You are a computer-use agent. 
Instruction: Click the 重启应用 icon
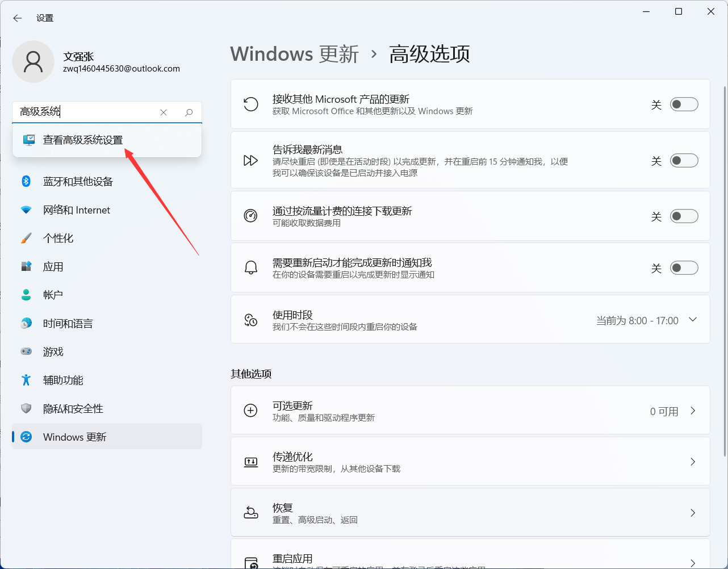[x=250, y=562]
